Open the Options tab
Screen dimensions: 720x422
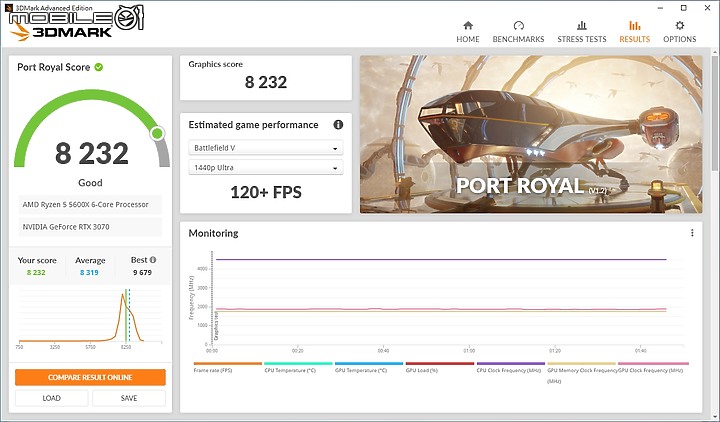680,32
